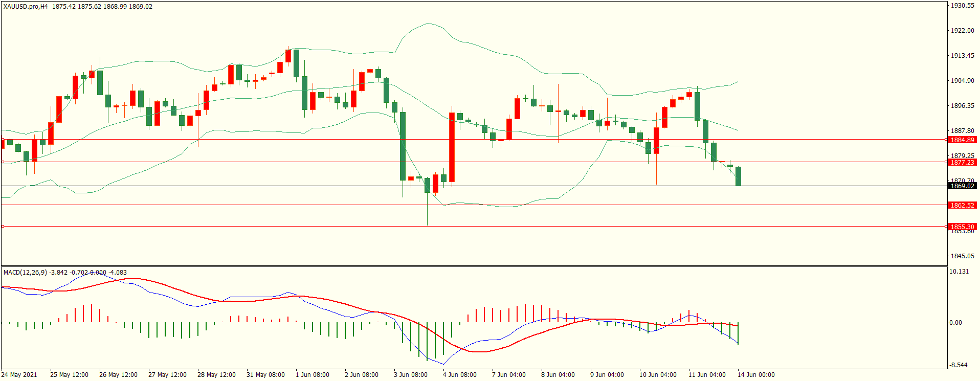Click the 8 Jun 04:00 time label

pyautogui.click(x=558, y=375)
